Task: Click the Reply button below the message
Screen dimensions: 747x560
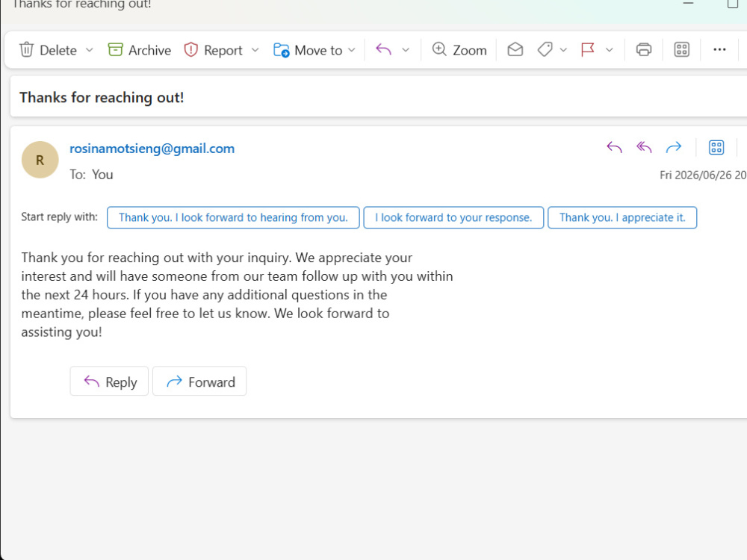Action: [109, 382]
